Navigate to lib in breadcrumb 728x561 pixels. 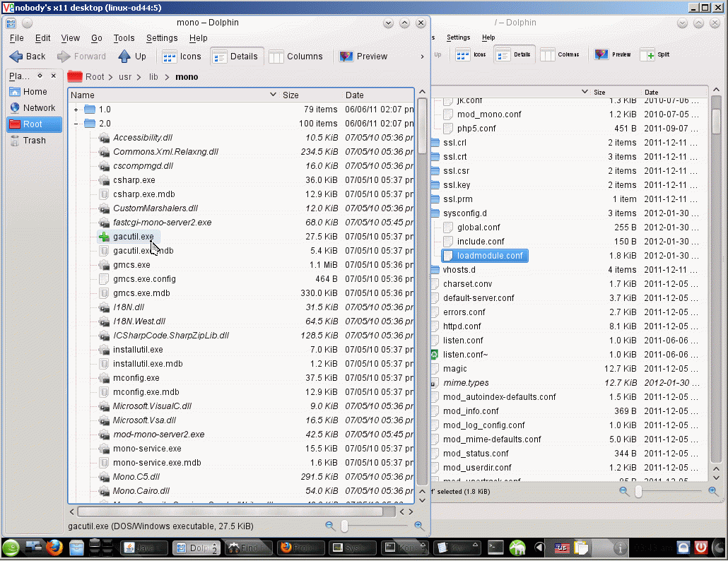click(153, 77)
